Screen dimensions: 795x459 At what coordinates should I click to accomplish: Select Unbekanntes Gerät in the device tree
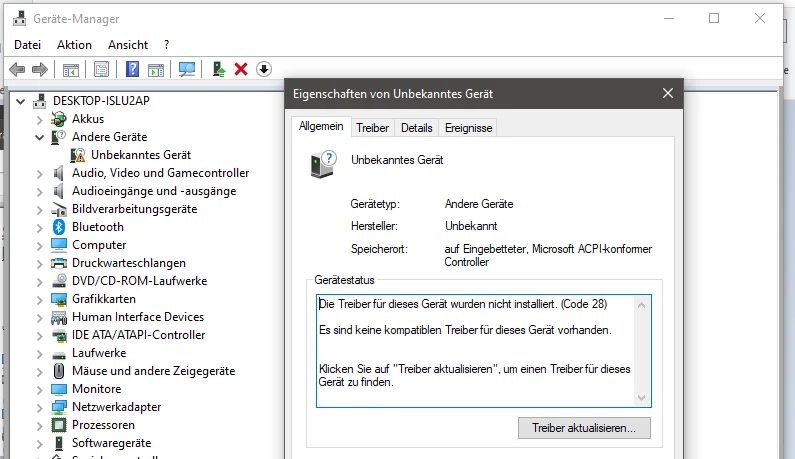point(141,155)
